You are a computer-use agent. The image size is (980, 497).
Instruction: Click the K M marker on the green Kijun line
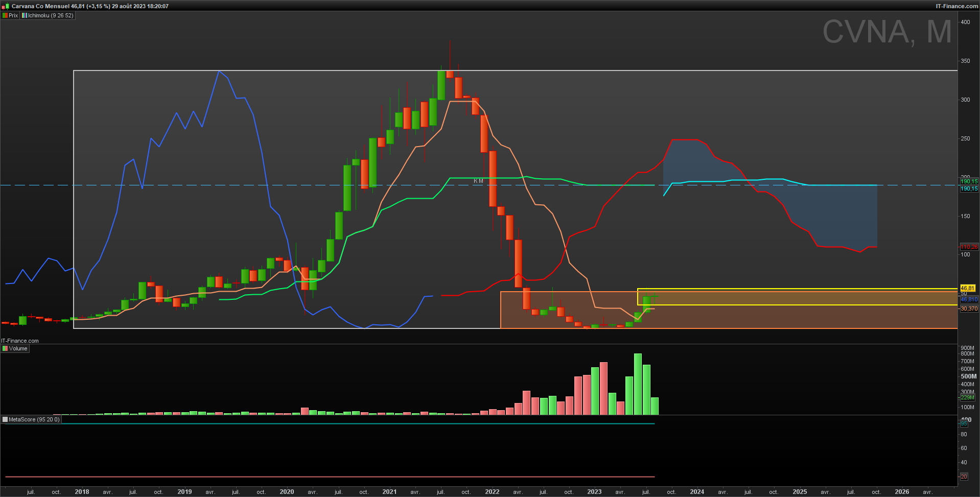(478, 181)
